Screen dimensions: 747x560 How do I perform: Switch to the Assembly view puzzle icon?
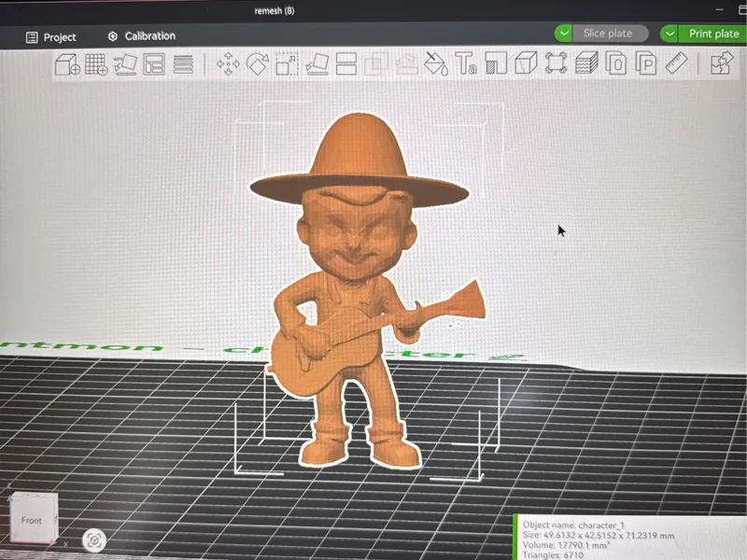[721, 63]
